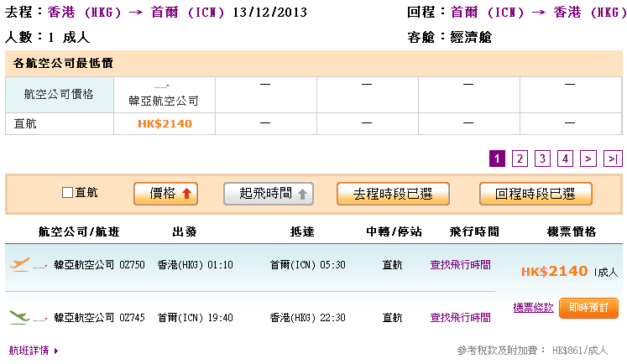Switch to results page 4

pos(565,159)
